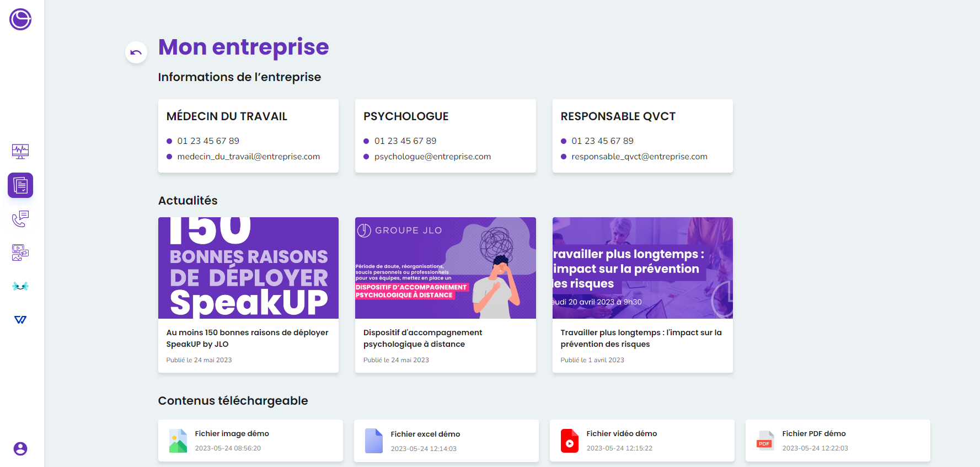Open the Dispositif d'accompagnement psychologique article
Viewport: 980px width, 467px height.
(445, 268)
